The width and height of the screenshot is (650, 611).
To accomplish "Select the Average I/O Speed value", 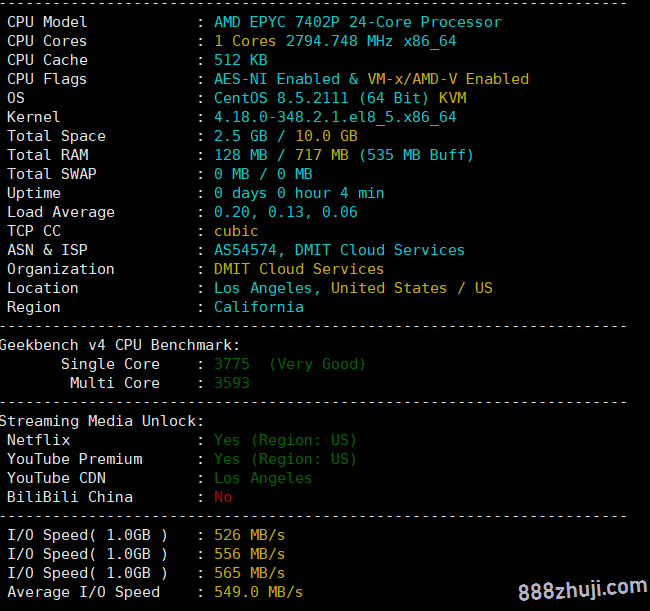I will click(258, 592).
